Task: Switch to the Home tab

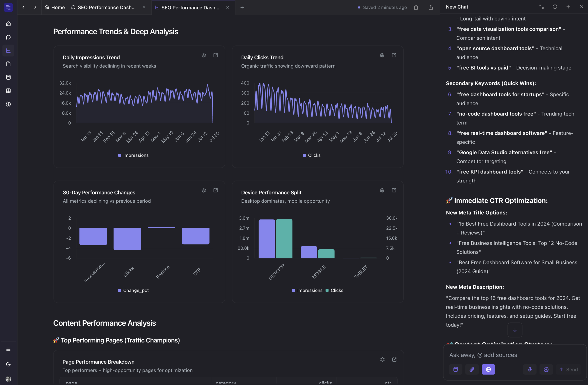Action: click(54, 7)
